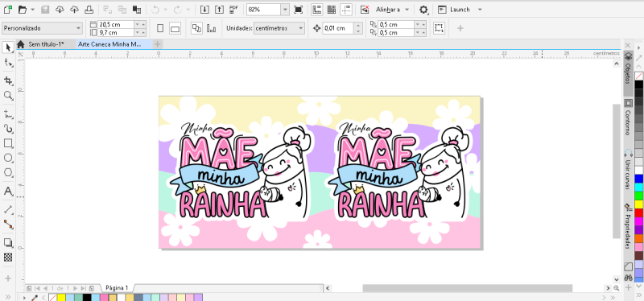Select the Artistic Media tool

coord(8,129)
